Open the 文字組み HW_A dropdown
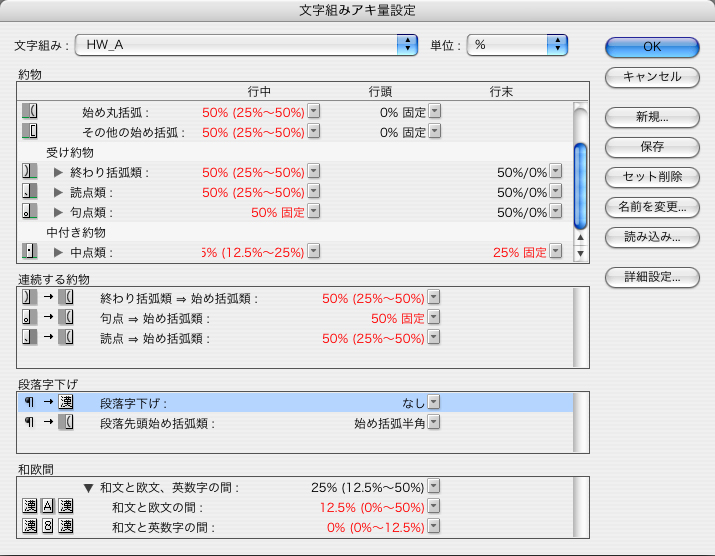 [246, 45]
